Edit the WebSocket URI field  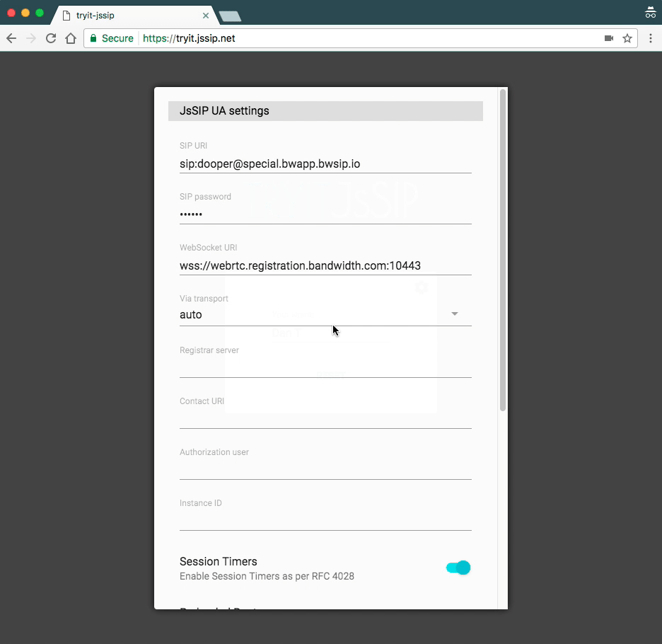tap(325, 266)
